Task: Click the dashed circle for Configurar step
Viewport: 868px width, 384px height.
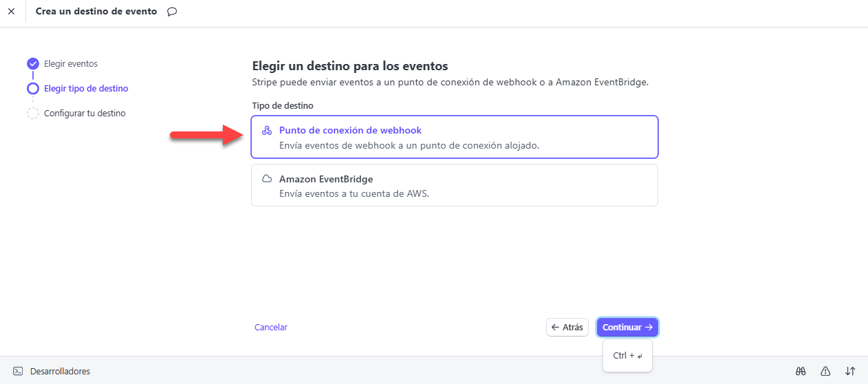Action: 33,114
